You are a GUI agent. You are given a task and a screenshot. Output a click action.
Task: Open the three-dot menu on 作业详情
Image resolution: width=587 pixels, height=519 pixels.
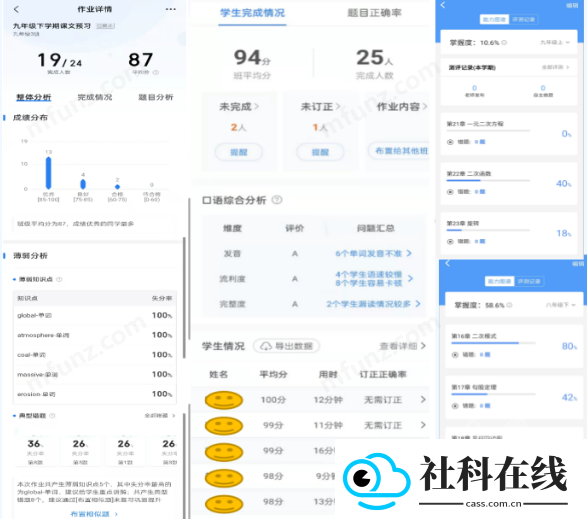[171, 9]
